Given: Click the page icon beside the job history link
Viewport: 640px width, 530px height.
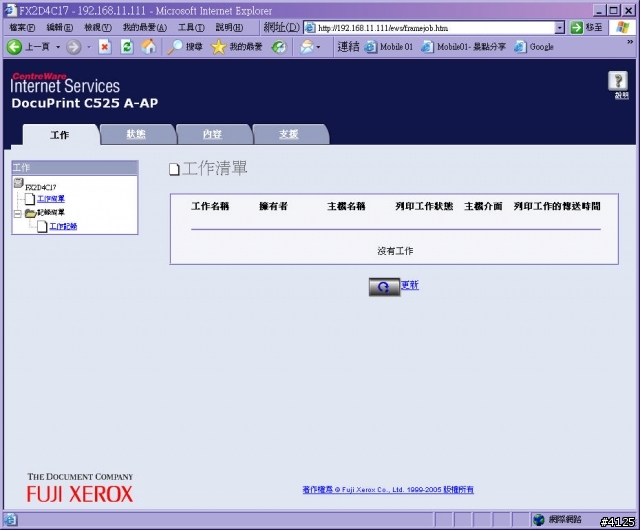Looking at the screenshot, I should pos(42,226).
